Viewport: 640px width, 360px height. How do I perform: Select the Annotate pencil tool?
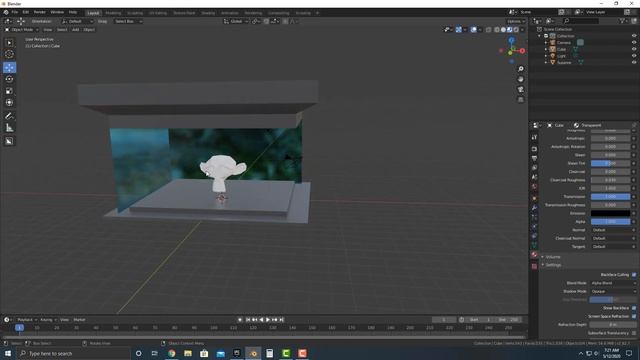tap(9, 116)
